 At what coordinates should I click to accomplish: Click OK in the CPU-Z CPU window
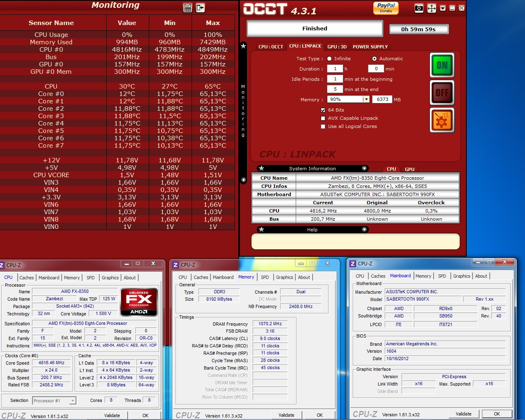click(x=146, y=415)
